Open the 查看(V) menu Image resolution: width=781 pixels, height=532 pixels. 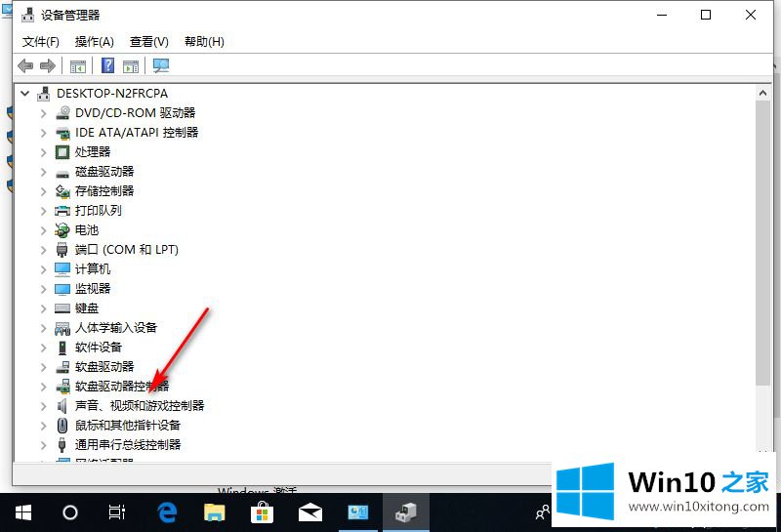(x=148, y=42)
